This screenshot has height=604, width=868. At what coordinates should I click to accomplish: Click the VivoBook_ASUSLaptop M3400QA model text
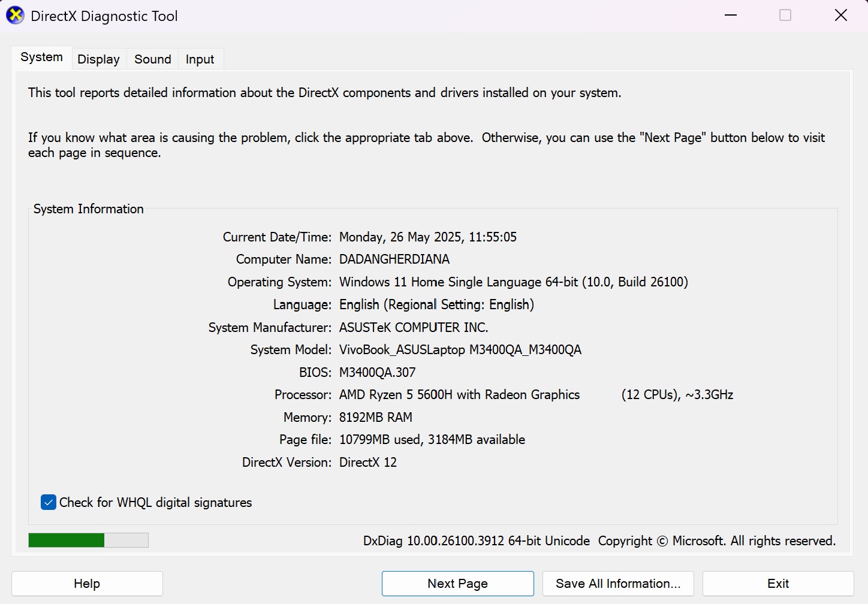point(460,350)
